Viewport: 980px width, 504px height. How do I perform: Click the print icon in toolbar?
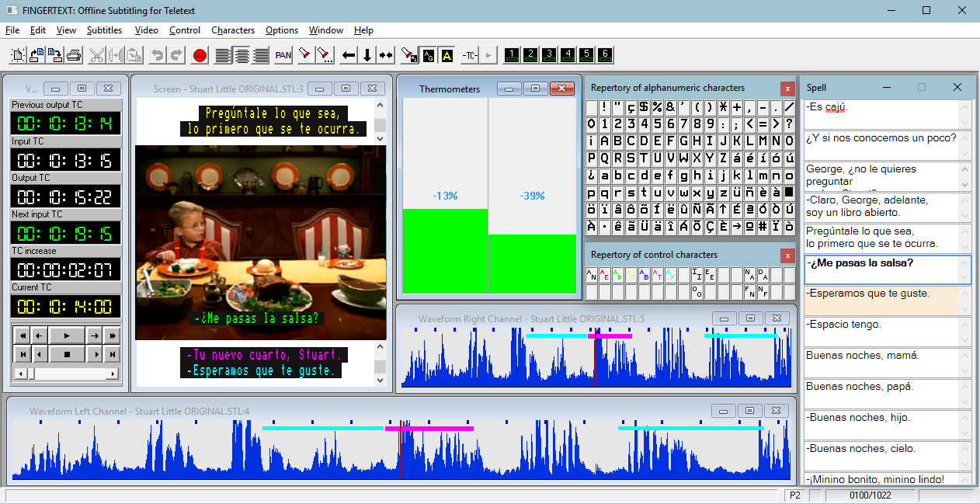(x=74, y=55)
